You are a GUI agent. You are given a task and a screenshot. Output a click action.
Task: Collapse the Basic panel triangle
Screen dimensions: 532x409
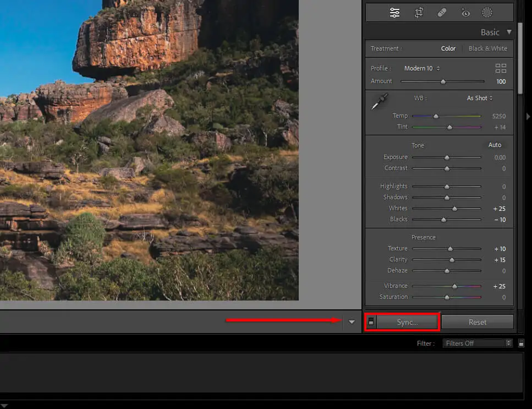509,32
